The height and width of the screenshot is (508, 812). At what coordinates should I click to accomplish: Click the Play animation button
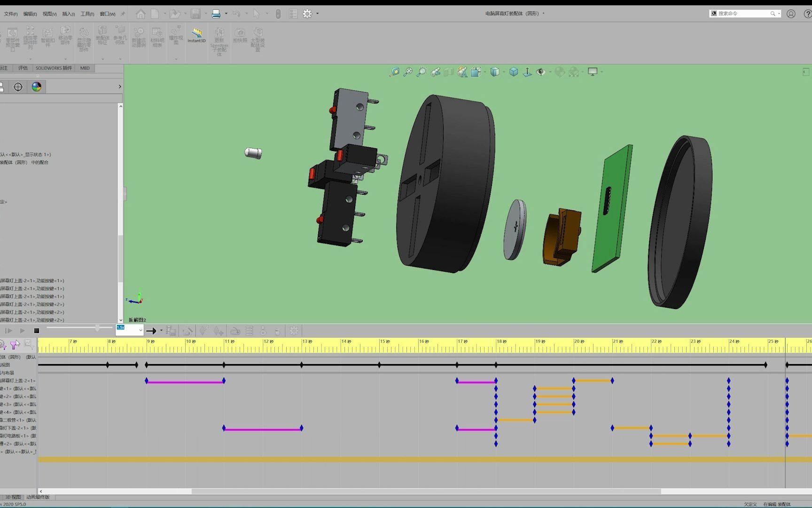[22, 331]
